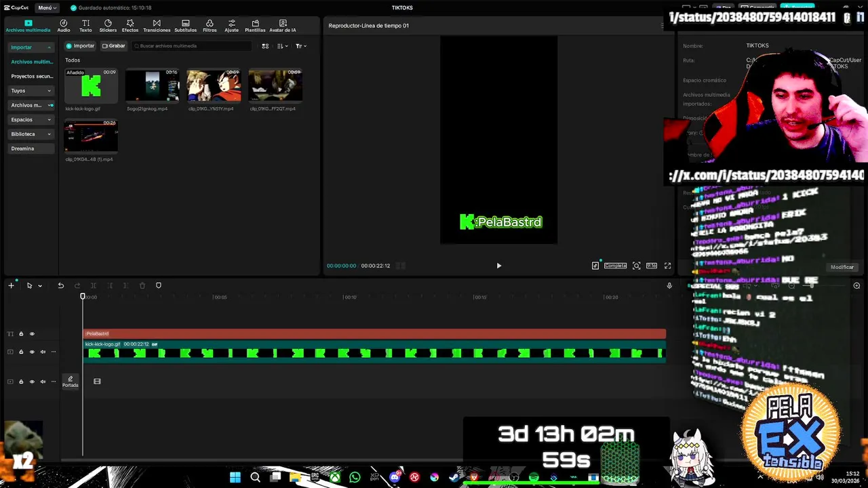Screen dimensions: 868x488
Task: Expand the Tuyos sidebar section
Action: (x=31, y=90)
